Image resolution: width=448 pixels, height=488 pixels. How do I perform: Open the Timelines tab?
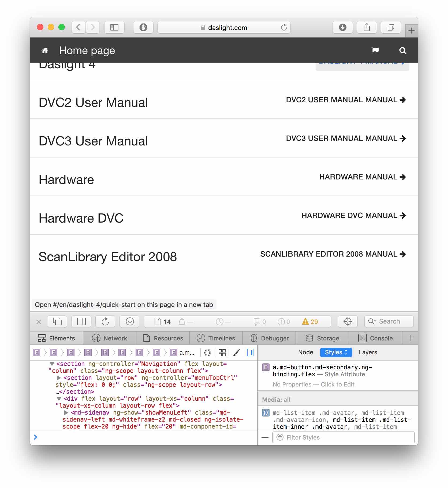pyautogui.click(x=216, y=338)
